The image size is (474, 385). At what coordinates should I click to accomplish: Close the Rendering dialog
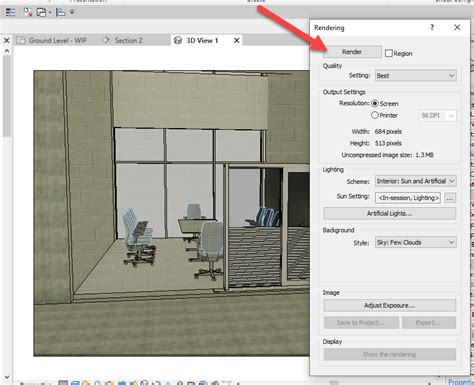tap(457, 27)
